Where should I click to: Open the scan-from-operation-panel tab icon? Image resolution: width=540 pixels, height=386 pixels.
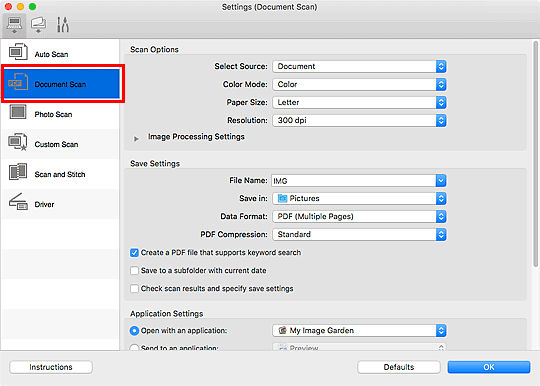(x=38, y=25)
